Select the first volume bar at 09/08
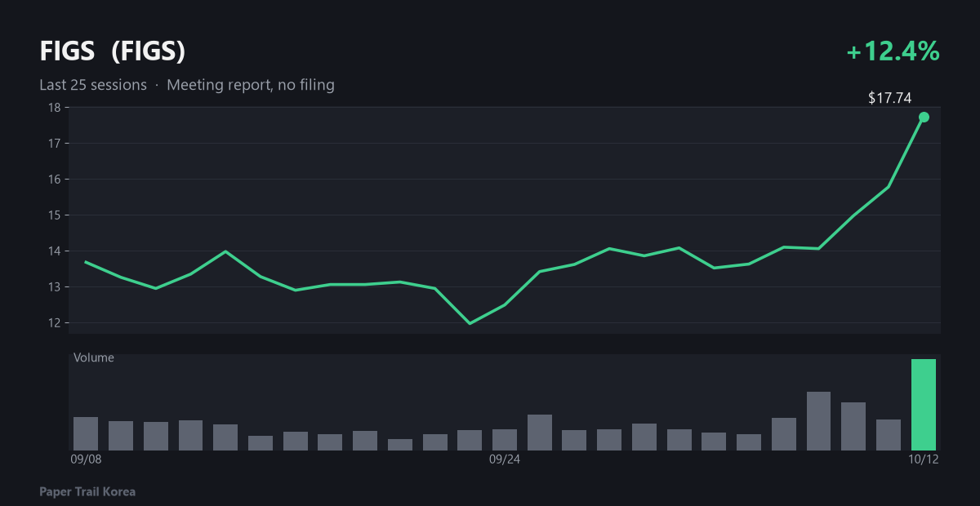 pos(86,433)
